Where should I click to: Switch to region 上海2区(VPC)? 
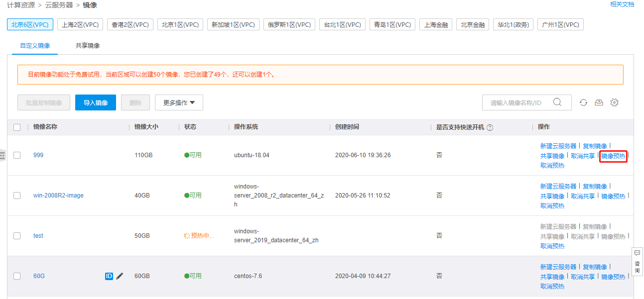pyautogui.click(x=80, y=24)
